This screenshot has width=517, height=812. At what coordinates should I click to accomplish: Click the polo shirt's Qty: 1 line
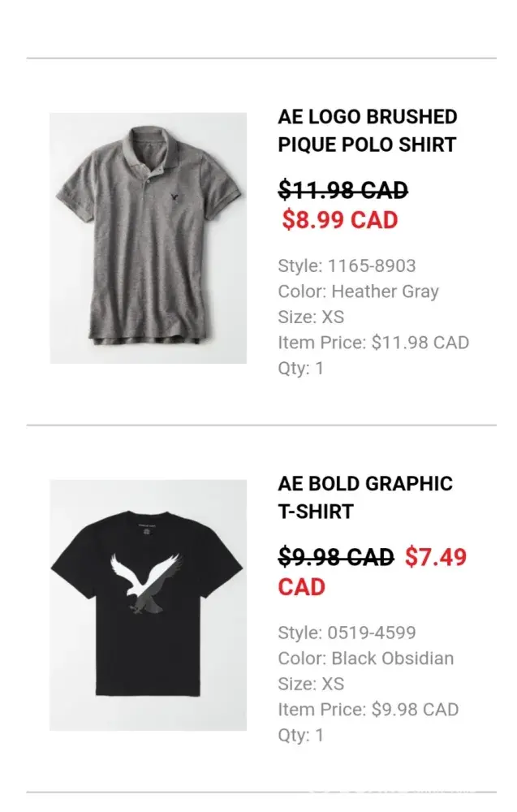click(300, 369)
